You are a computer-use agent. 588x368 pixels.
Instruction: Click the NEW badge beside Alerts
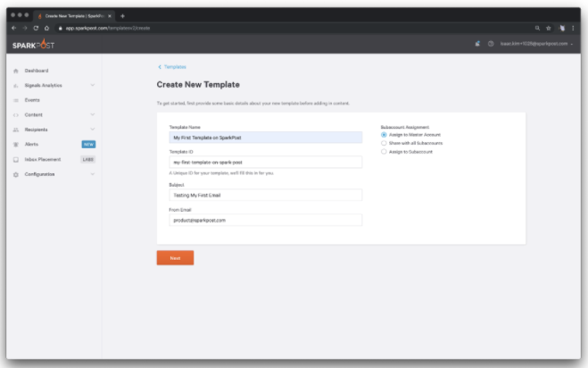(x=88, y=144)
